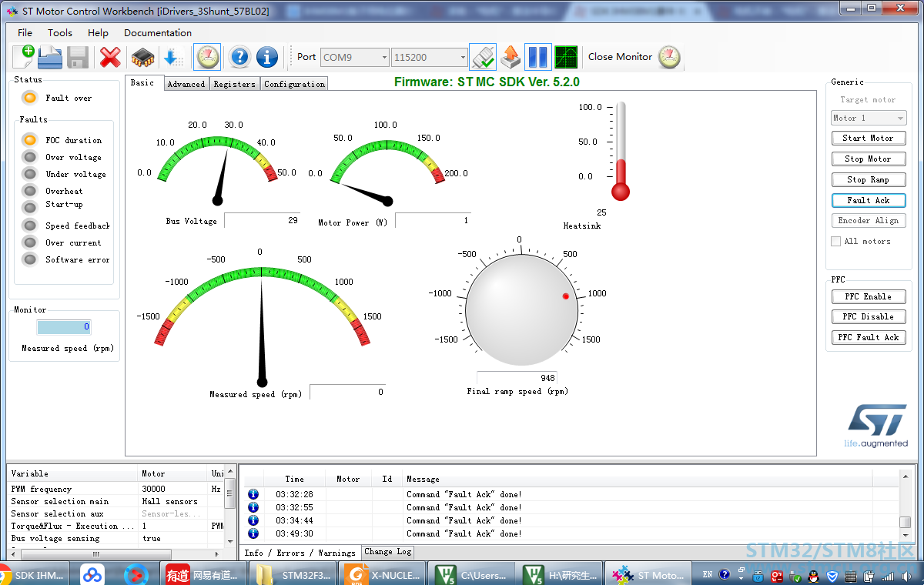Click the Speed feedback fault indicator
The height and width of the screenshot is (585, 924).
point(30,226)
